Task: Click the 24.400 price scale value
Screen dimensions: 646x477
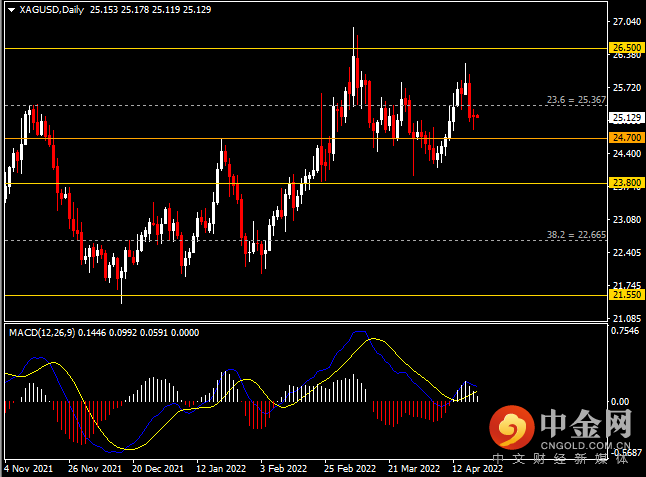Action: coord(627,153)
